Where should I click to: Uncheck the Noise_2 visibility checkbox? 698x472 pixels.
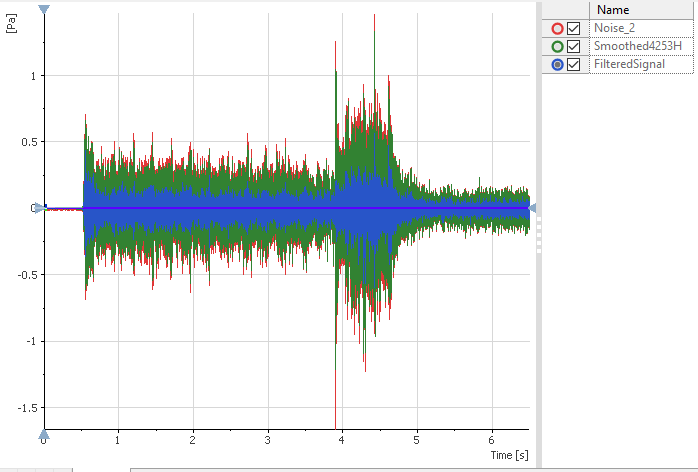574,28
